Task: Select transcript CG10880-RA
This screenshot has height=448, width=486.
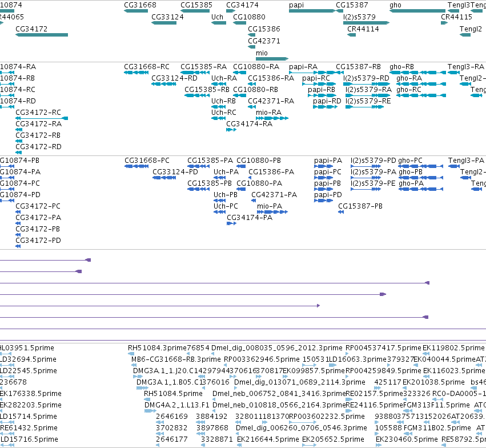Action: point(256,67)
